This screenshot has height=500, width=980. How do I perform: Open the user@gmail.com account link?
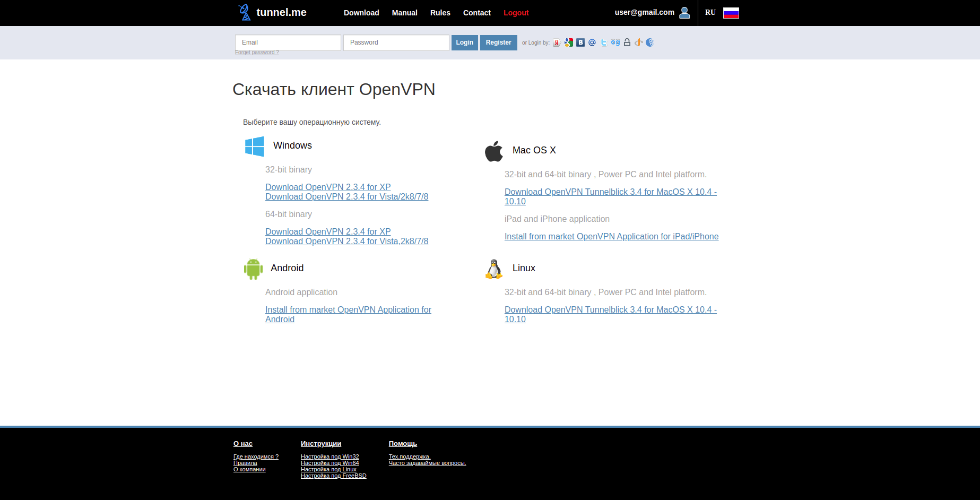click(x=645, y=12)
